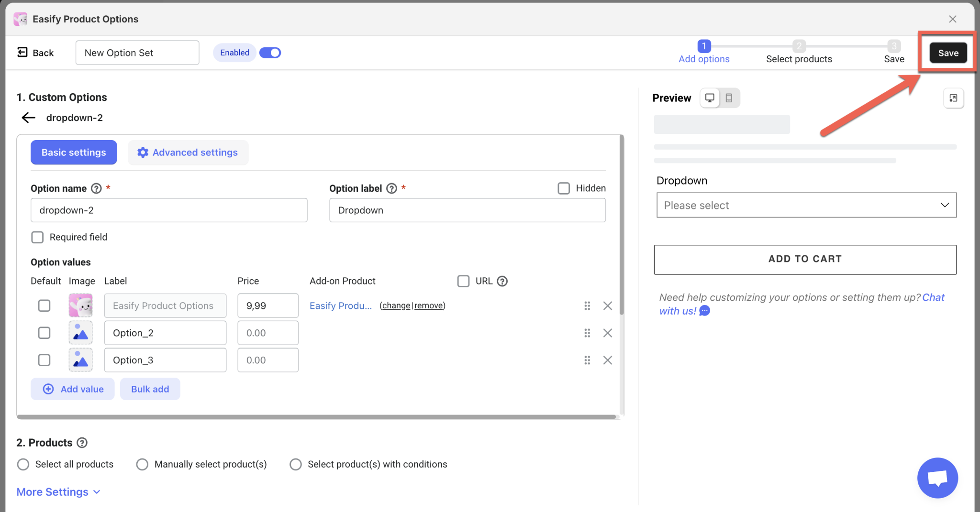
Task: Grab the drag handle for Option_3
Action: coord(587,360)
